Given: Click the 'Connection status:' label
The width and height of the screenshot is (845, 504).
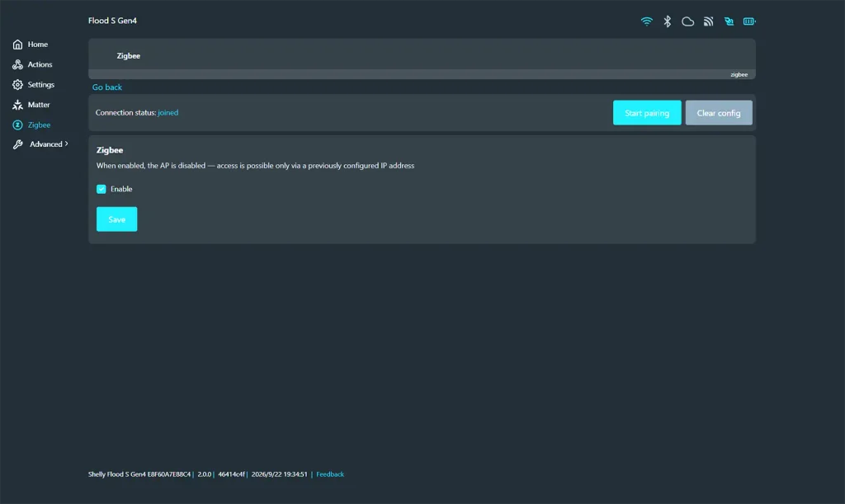Looking at the screenshot, I should point(125,112).
